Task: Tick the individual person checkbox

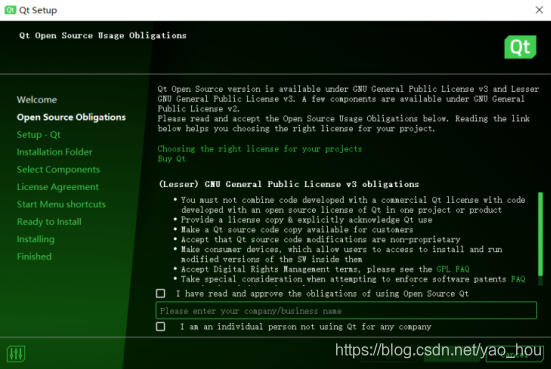Action: [x=161, y=326]
